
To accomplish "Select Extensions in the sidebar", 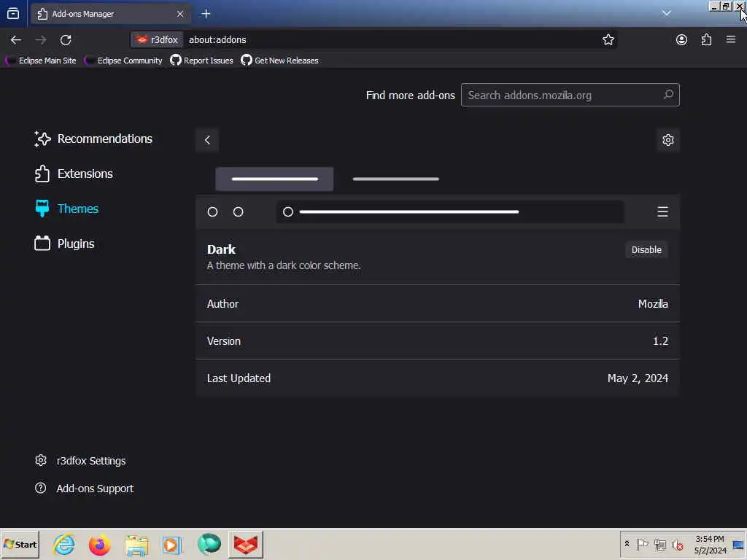I will click(x=74, y=174).
